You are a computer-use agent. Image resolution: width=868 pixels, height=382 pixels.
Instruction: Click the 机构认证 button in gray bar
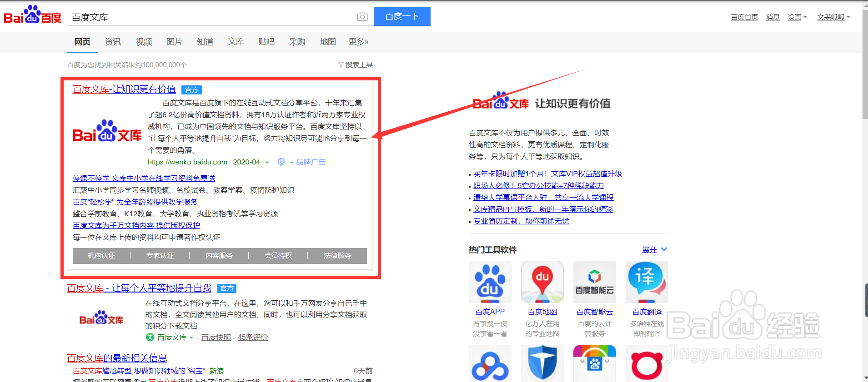[x=101, y=256]
